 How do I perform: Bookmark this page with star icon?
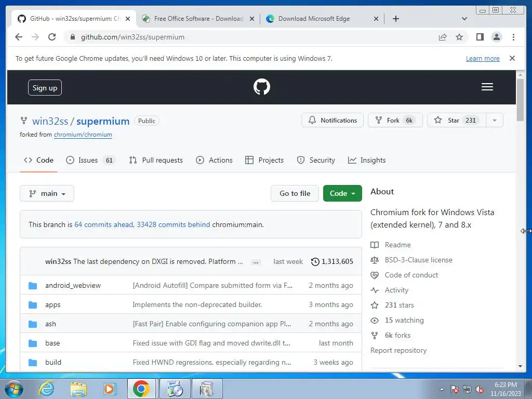point(459,37)
